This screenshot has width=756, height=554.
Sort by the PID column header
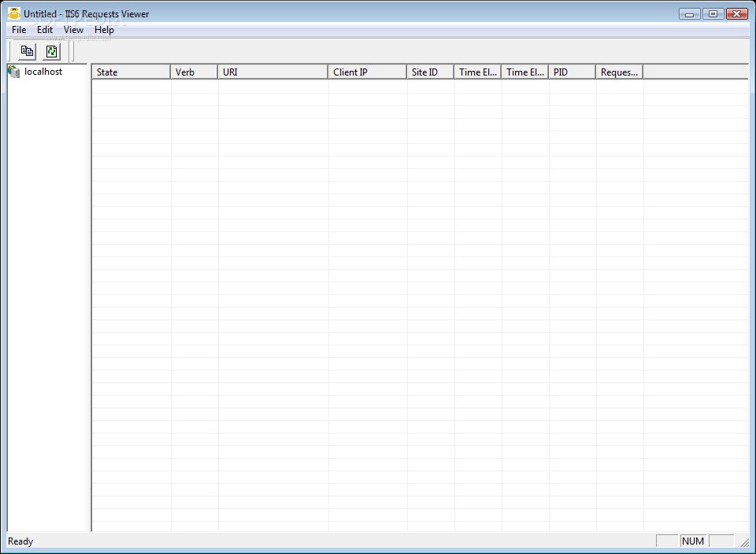572,72
